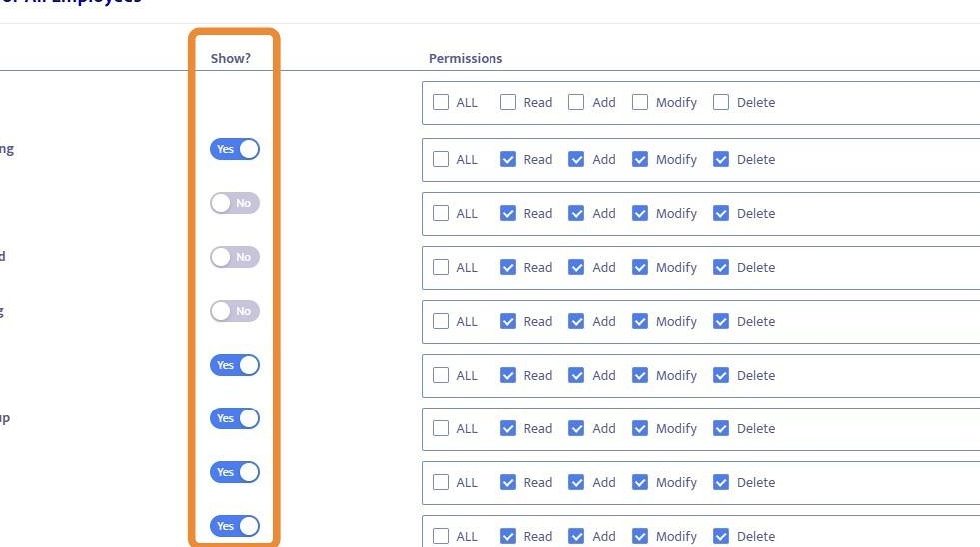Disable Show toggle for row ending "up"
980x547 pixels.
(235, 418)
